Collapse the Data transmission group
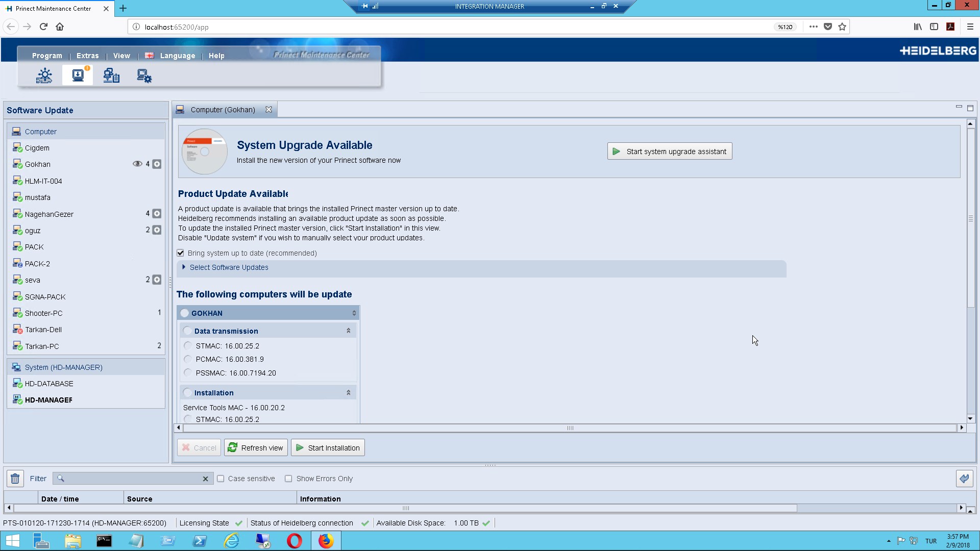Image resolution: width=980 pixels, height=551 pixels. (348, 331)
